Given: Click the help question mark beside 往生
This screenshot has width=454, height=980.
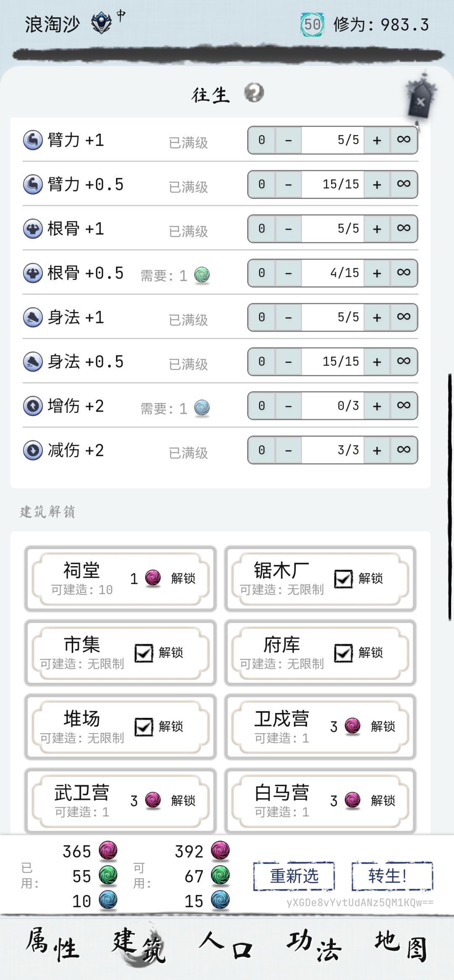Looking at the screenshot, I should 254,92.
